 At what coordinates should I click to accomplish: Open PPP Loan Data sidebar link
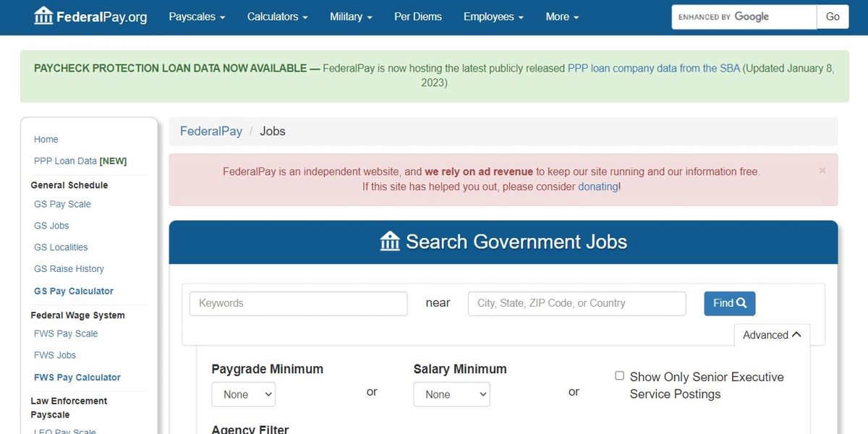pyautogui.click(x=80, y=161)
